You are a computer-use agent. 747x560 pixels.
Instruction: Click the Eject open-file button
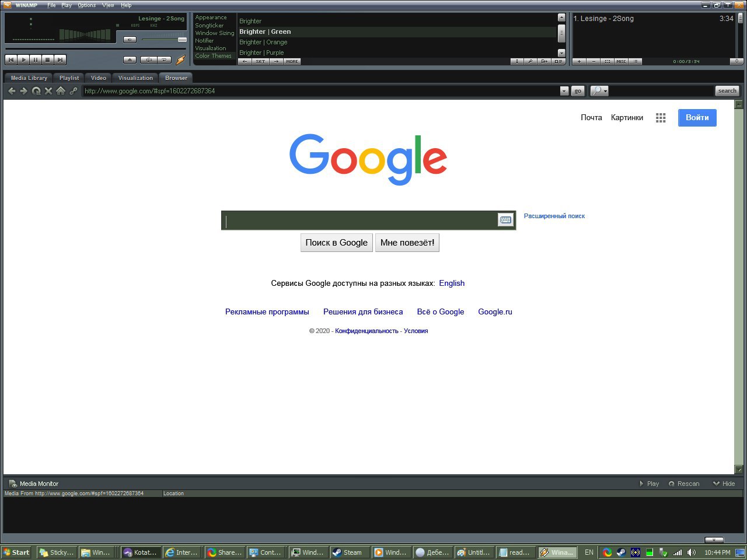130,60
